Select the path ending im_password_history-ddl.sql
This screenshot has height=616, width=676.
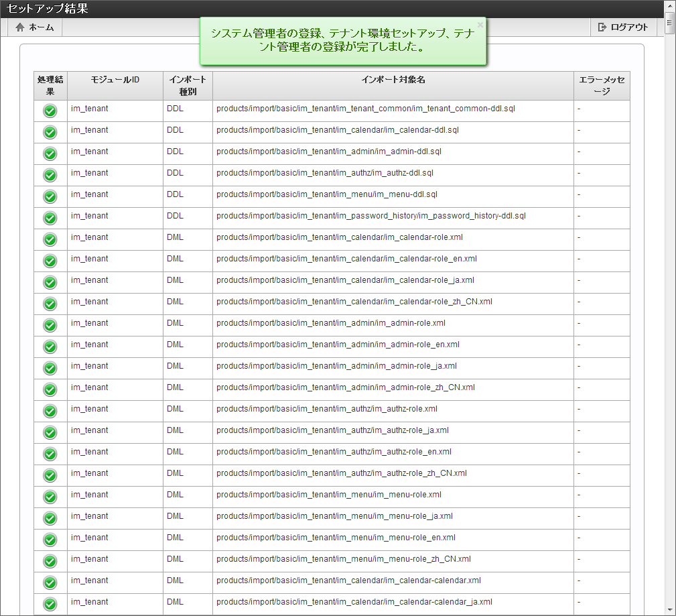pos(371,216)
